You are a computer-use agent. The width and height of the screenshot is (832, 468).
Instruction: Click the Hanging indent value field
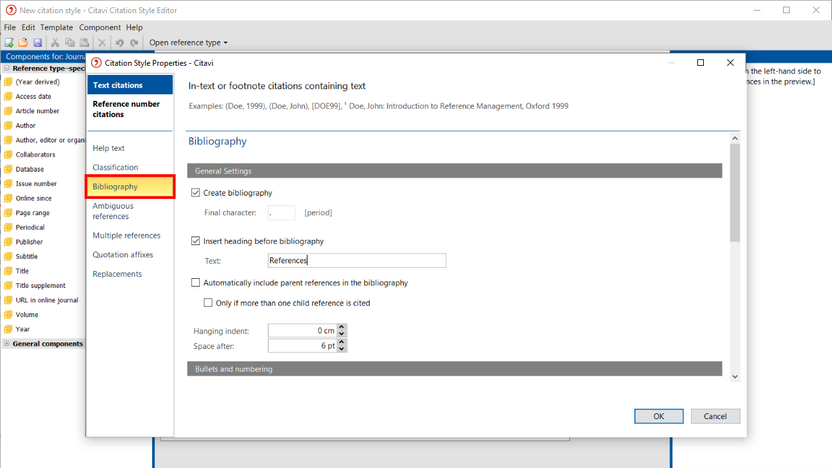[302, 331]
